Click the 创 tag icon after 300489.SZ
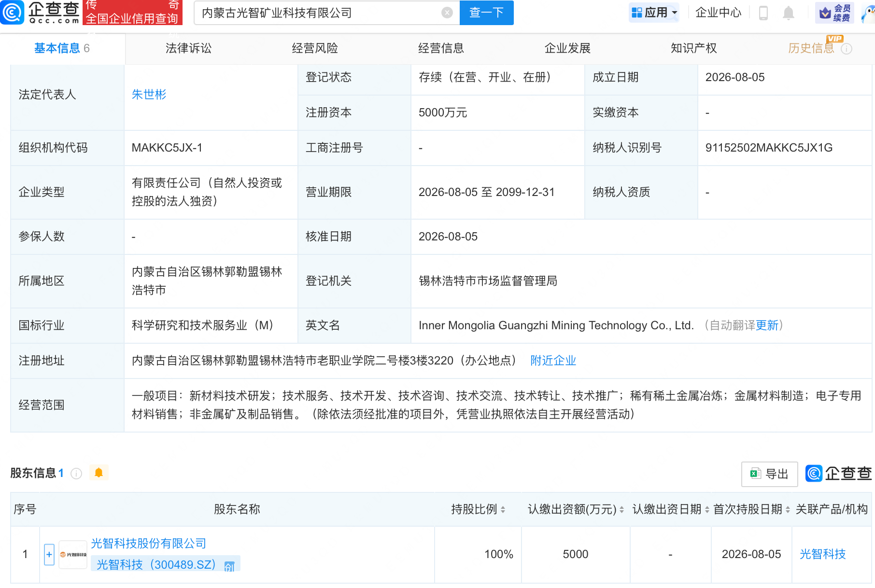The width and height of the screenshot is (875, 588). click(x=229, y=566)
